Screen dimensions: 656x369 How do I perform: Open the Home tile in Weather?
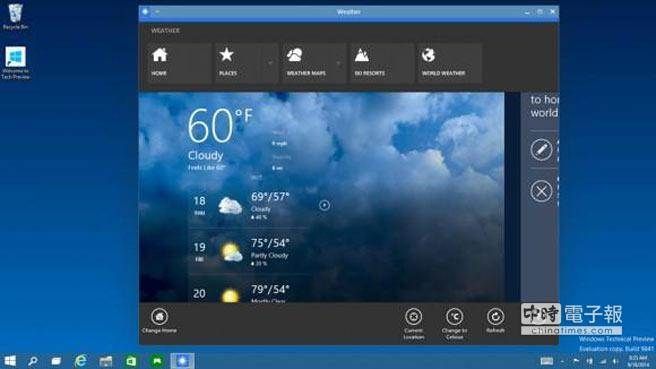[179, 62]
